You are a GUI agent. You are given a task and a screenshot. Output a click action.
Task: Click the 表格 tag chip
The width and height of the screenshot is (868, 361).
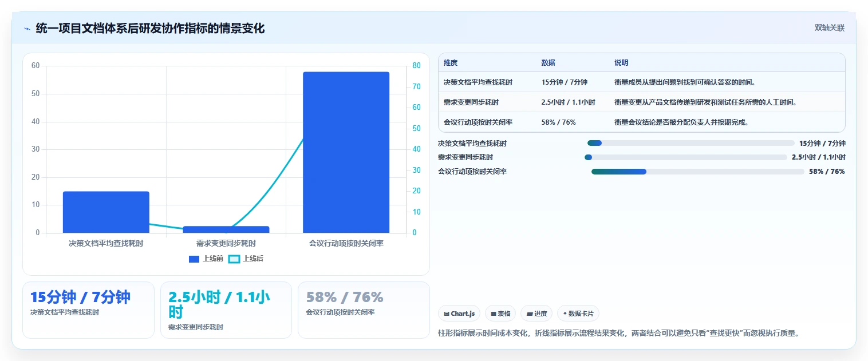tap(500, 314)
